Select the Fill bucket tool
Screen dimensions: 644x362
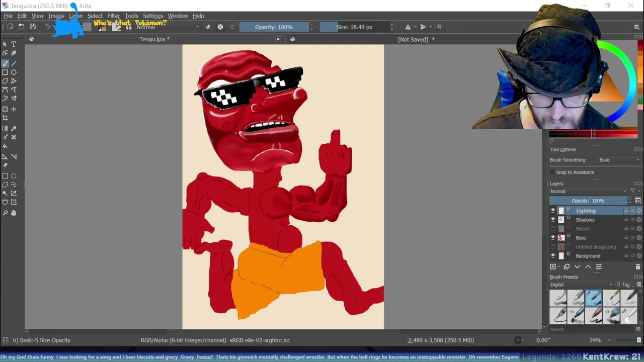pos(5,146)
